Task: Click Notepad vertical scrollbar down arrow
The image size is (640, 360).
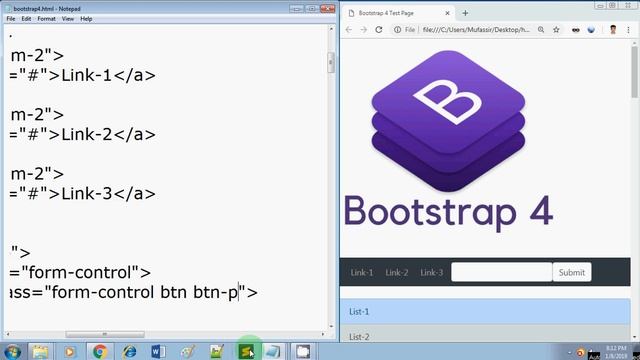Action: tap(331, 326)
